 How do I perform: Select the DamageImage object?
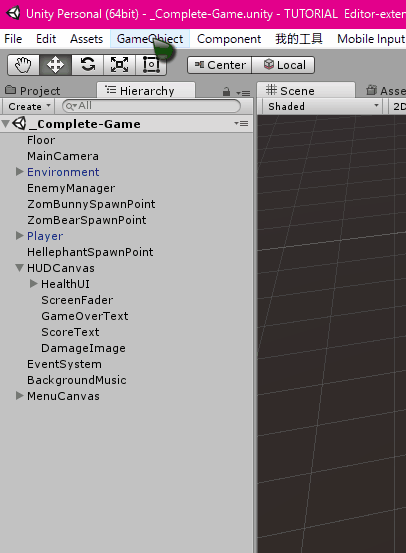(83, 348)
